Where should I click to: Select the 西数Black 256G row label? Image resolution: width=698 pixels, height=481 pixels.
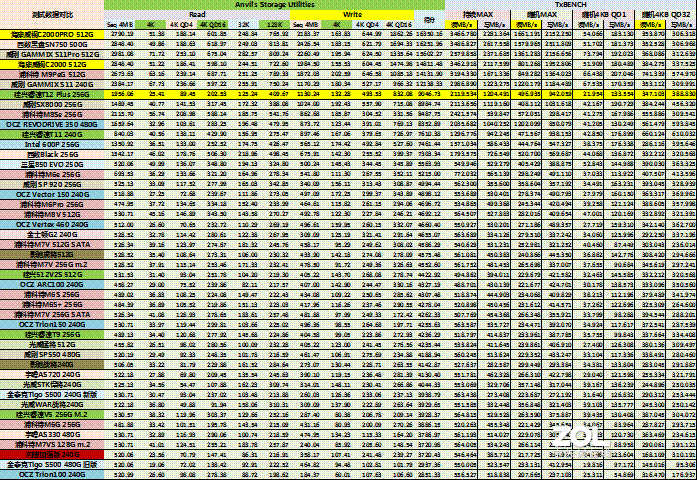tap(51, 154)
